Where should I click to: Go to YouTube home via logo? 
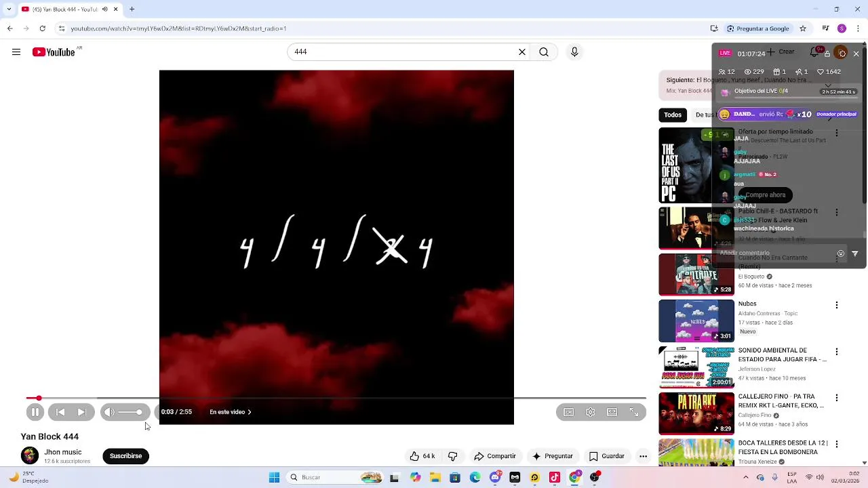(54, 52)
